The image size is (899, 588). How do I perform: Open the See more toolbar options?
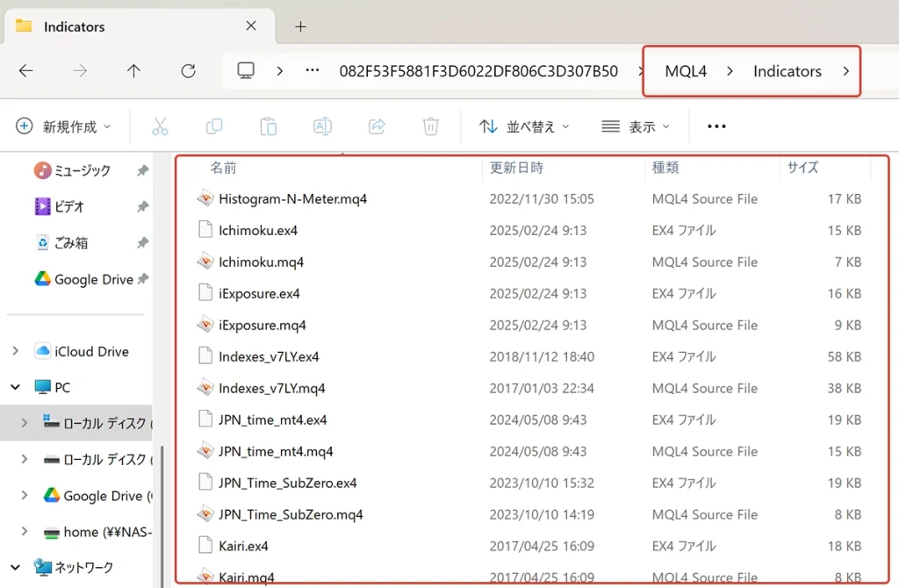(x=716, y=126)
